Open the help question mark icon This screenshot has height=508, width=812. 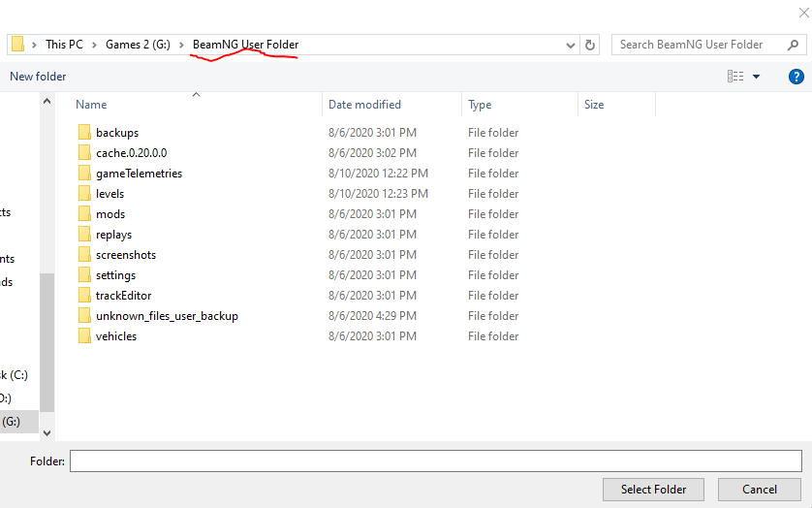[x=796, y=77]
